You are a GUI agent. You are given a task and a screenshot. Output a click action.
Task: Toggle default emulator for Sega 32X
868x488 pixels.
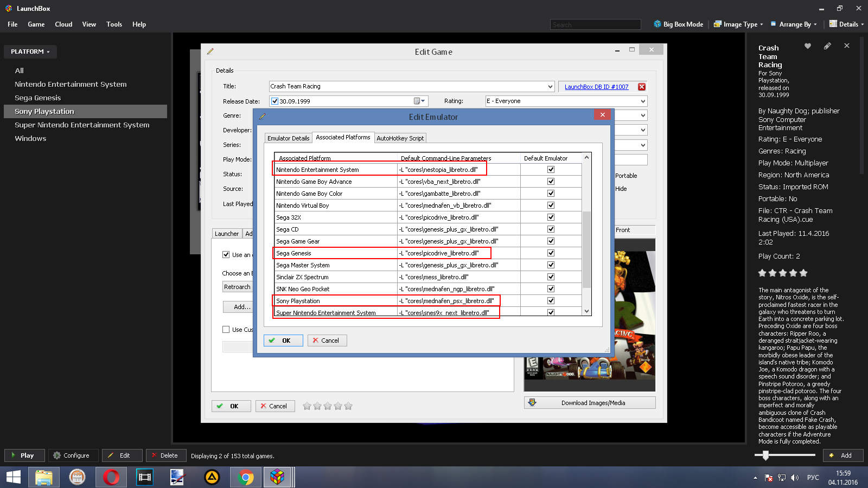pyautogui.click(x=551, y=217)
